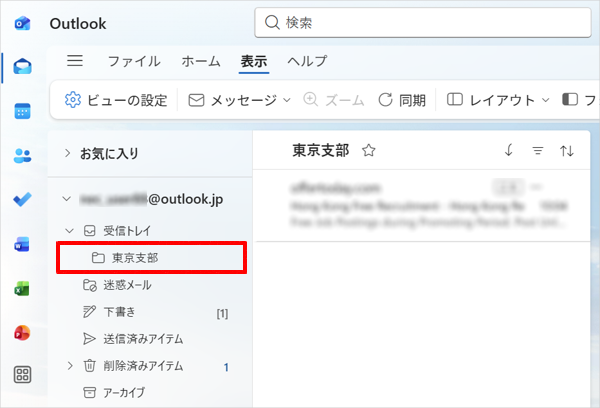Open the 受信トレイ inbox folder
The width and height of the screenshot is (600, 408).
[117, 231]
